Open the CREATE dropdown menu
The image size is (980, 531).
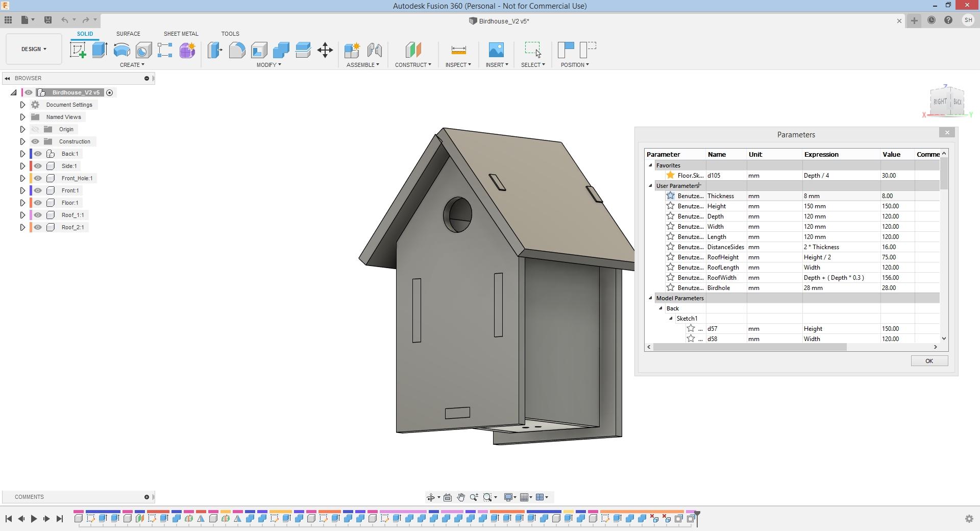(x=132, y=65)
